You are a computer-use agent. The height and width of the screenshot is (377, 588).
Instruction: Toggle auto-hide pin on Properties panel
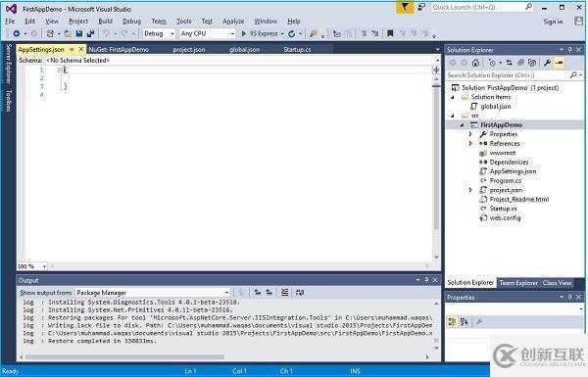tap(570, 297)
